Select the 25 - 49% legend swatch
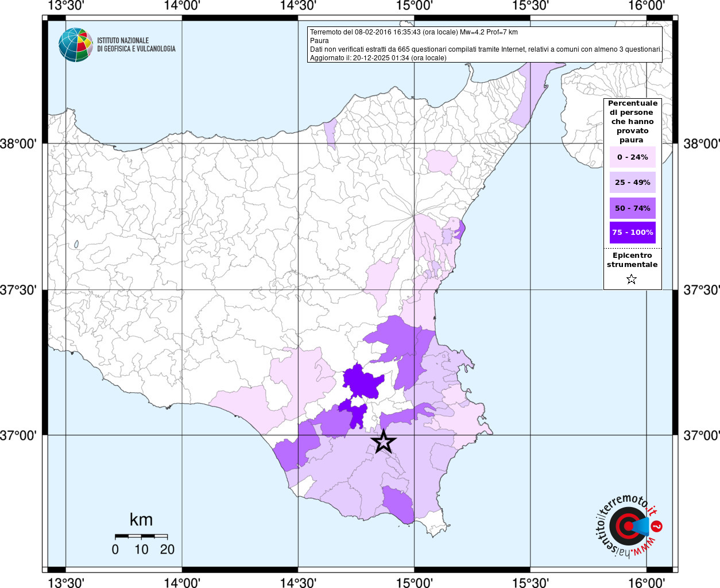This screenshot has width=720, height=588. point(632,183)
